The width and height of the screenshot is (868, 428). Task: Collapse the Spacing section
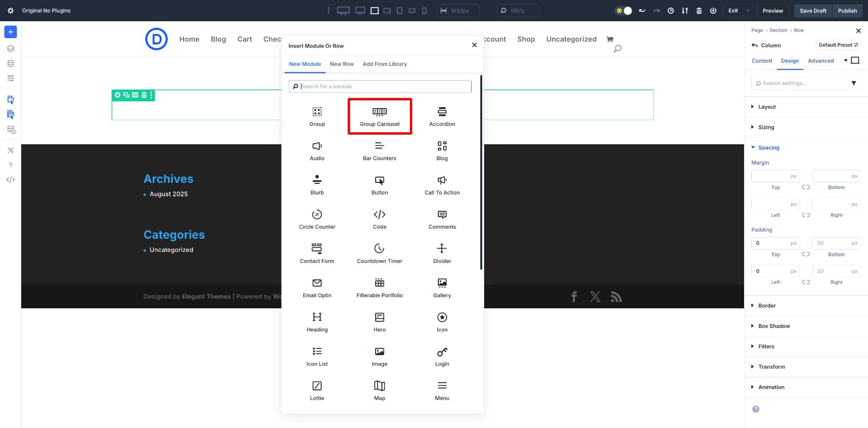[x=768, y=148]
